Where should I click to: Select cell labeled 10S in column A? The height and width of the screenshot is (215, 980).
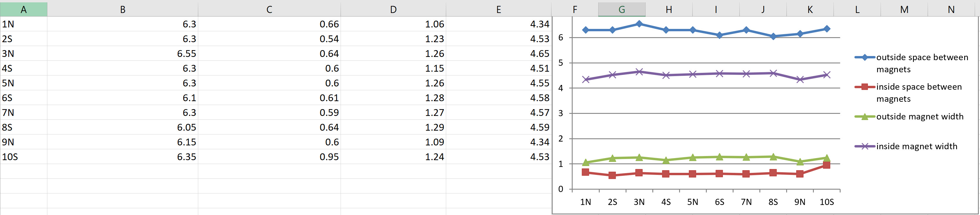pyautogui.click(x=24, y=157)
